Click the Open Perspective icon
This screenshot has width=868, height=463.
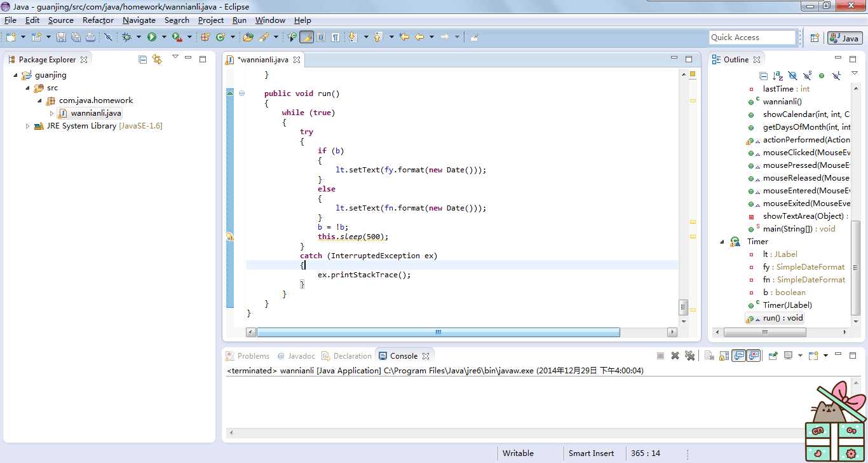[x=815, y=38]
